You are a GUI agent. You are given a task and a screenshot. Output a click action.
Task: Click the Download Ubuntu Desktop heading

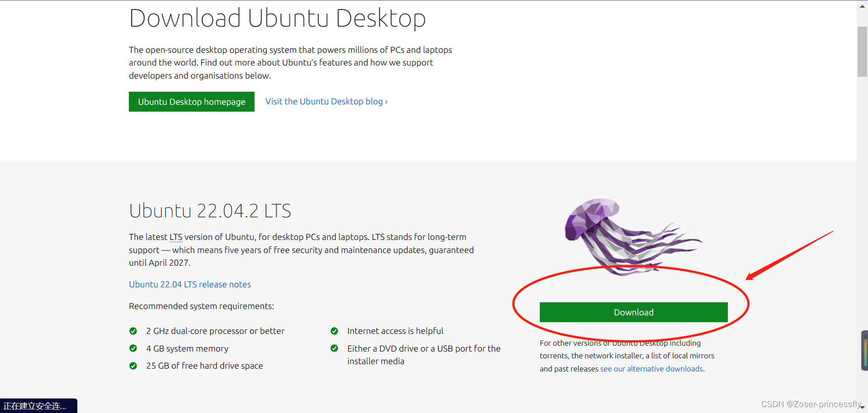[277, 19]
